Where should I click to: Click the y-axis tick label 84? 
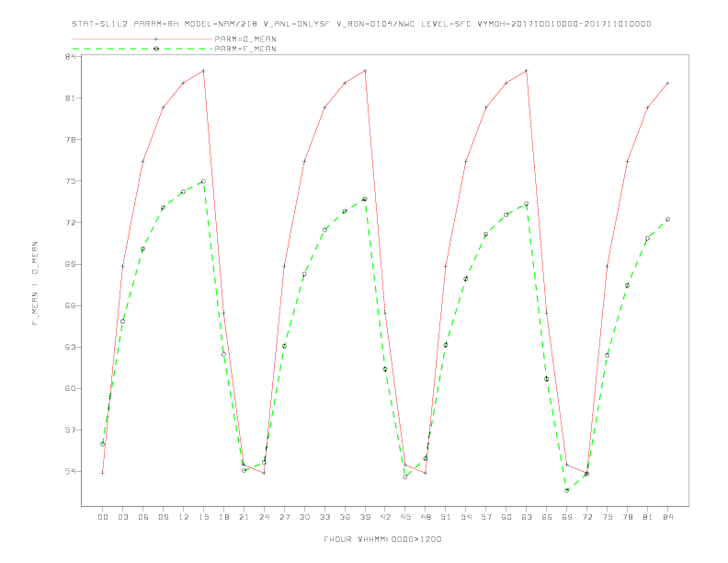70,57
